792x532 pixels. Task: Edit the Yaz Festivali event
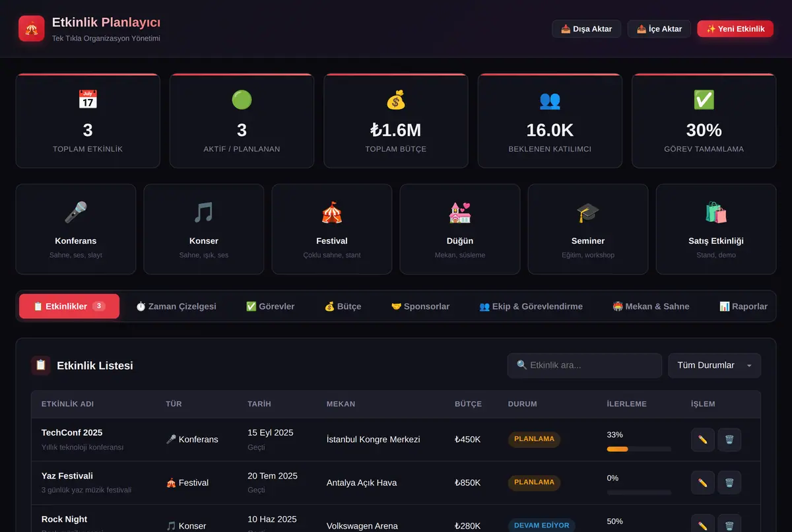point(703,482)
